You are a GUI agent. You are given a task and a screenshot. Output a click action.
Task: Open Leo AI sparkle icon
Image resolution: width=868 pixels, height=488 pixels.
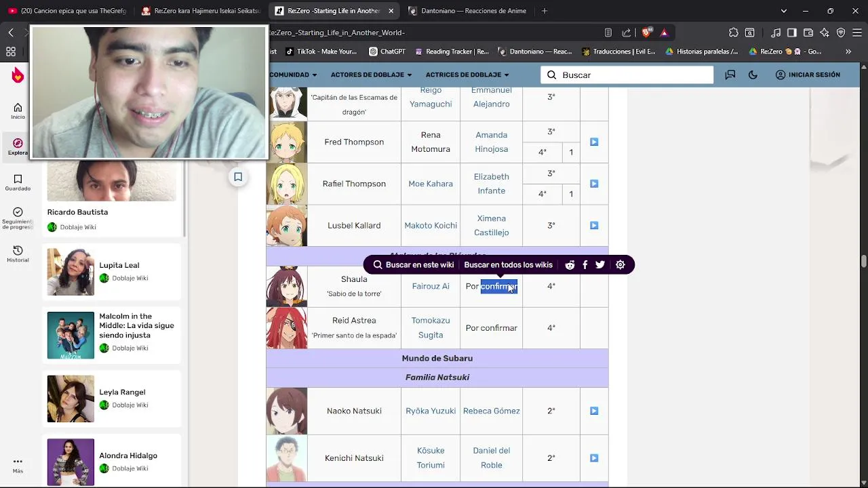[x=825, y=33]
